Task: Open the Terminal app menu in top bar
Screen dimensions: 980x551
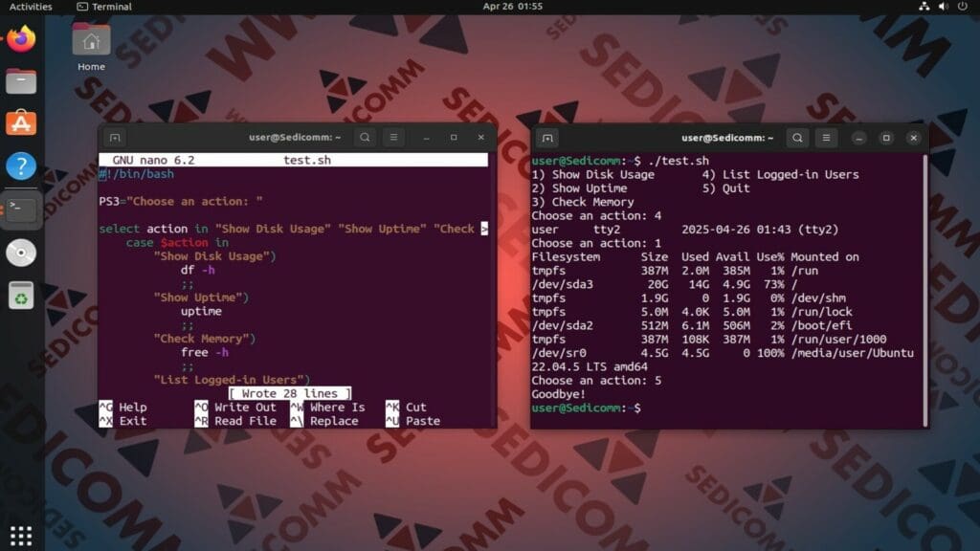Action: pyautogui.click(x=104, y=7)
